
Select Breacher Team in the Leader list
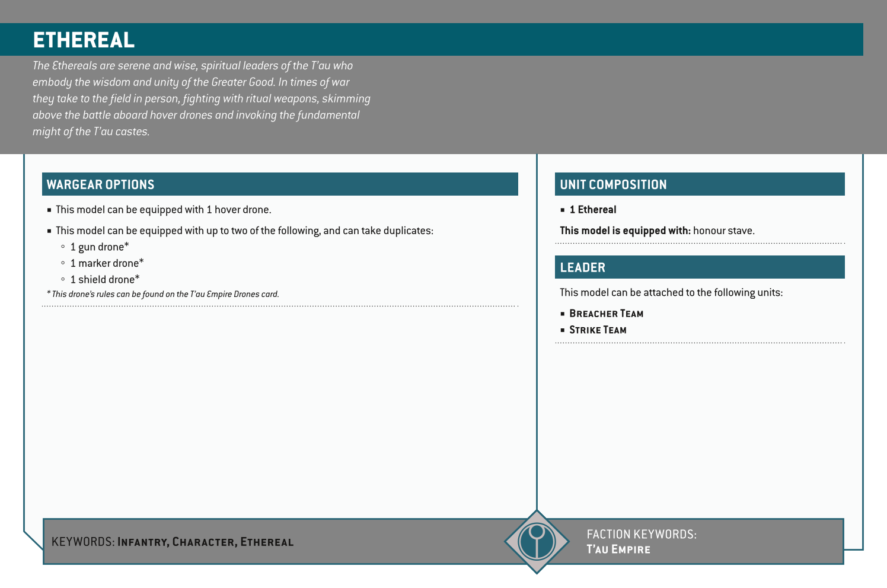606,314
